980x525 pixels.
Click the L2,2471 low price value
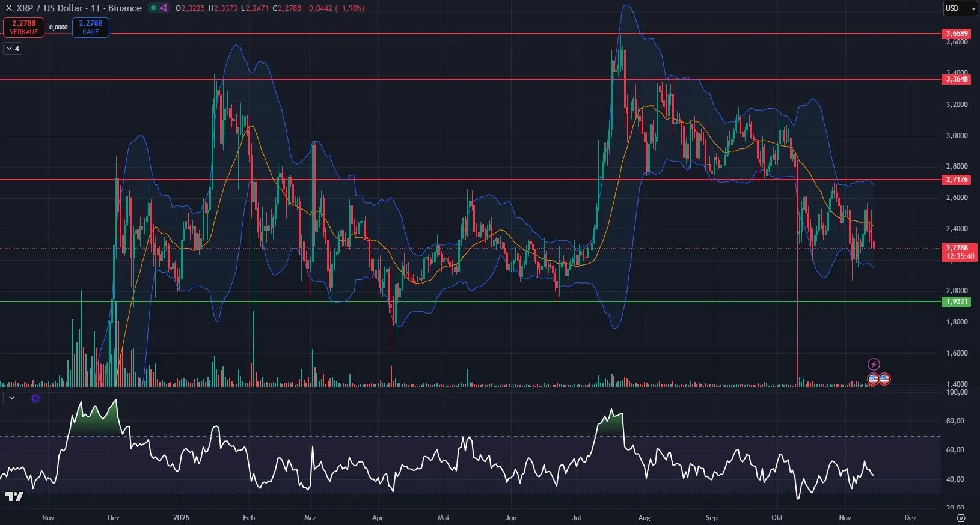tap(255, 8)
